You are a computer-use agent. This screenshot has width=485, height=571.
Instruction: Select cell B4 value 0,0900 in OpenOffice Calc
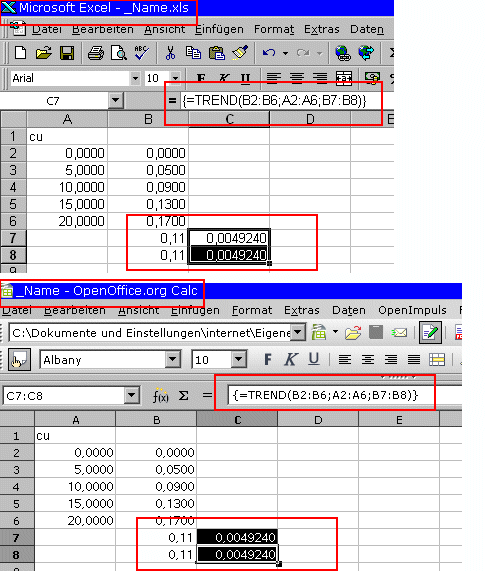pyautogui.click(x=156, y=487)
